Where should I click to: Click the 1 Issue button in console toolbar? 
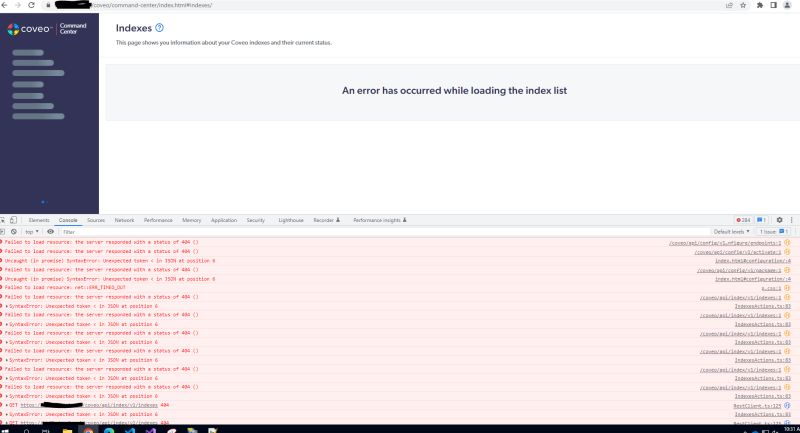[x=773, y=232]
